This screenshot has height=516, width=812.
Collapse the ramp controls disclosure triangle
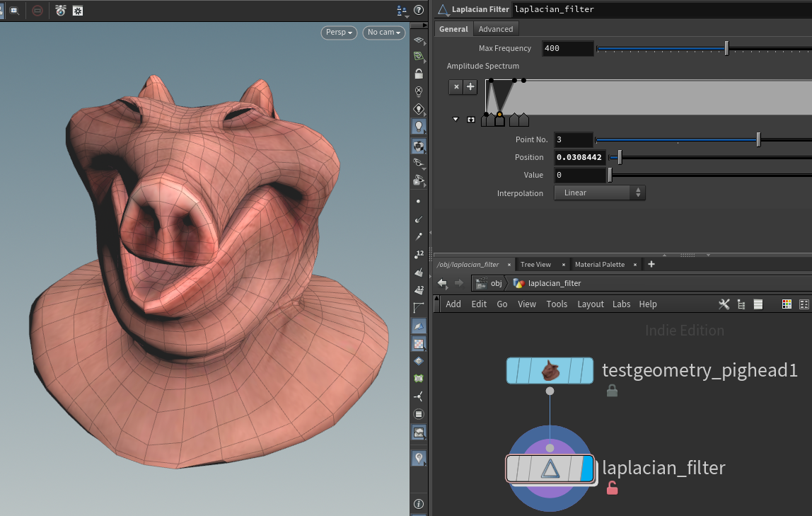click(456, 120)
